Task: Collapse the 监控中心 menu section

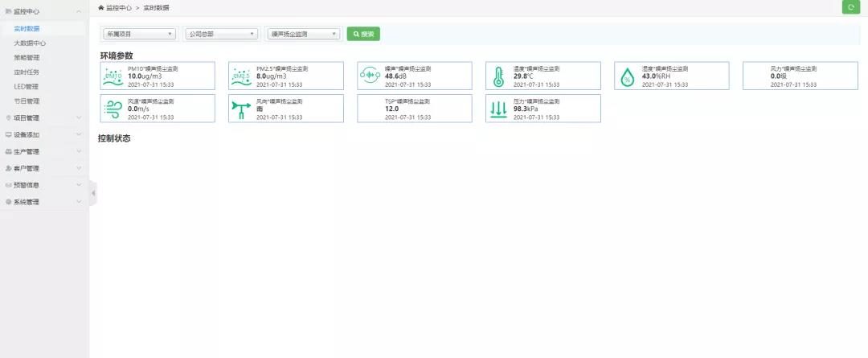Action: coord(44,11)
